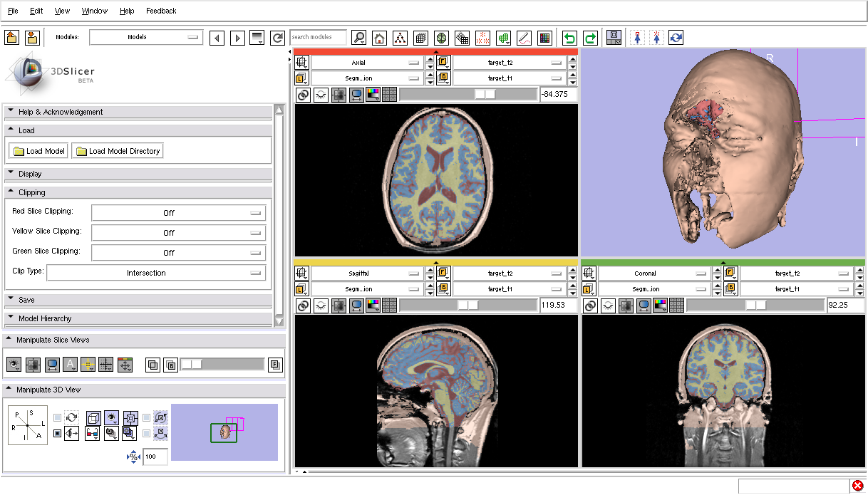This screenshot has height=495, width=868.
Task: Click the Load Model Directory button
Action: pos(118,151)
